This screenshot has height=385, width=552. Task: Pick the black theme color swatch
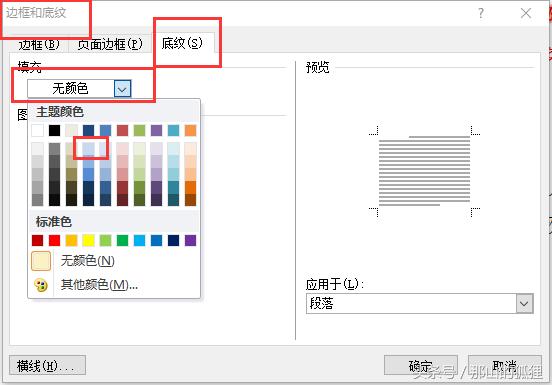54,130
